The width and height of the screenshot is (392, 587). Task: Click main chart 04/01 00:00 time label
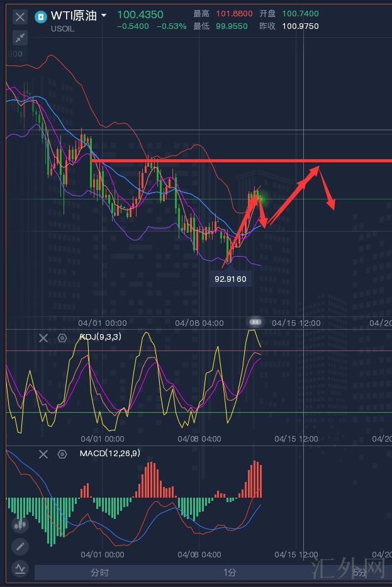pos(102,323)
